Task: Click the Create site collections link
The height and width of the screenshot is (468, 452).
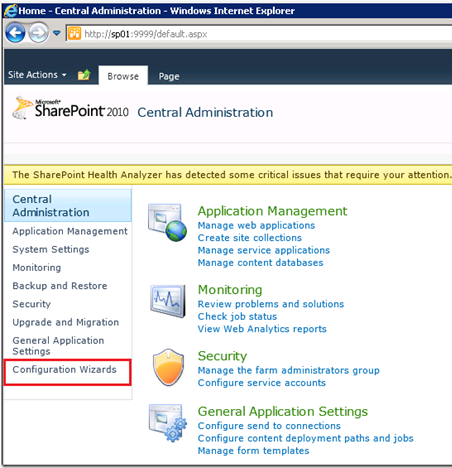Action: (x=250, y=238)
